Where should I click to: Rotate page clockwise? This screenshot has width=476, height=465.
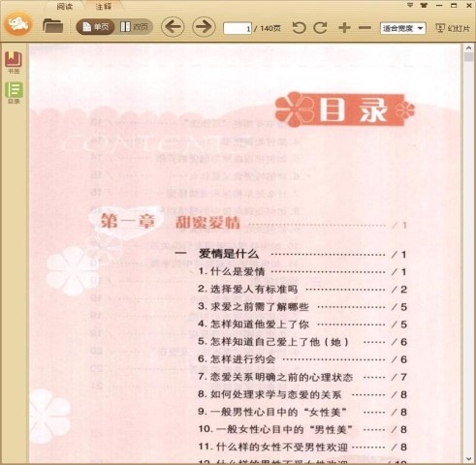tap(320, 28)
